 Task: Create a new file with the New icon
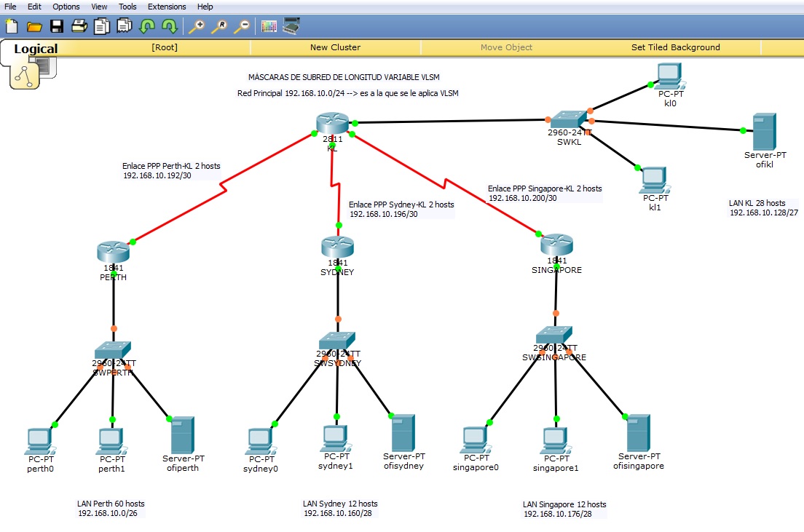(10, 25)
